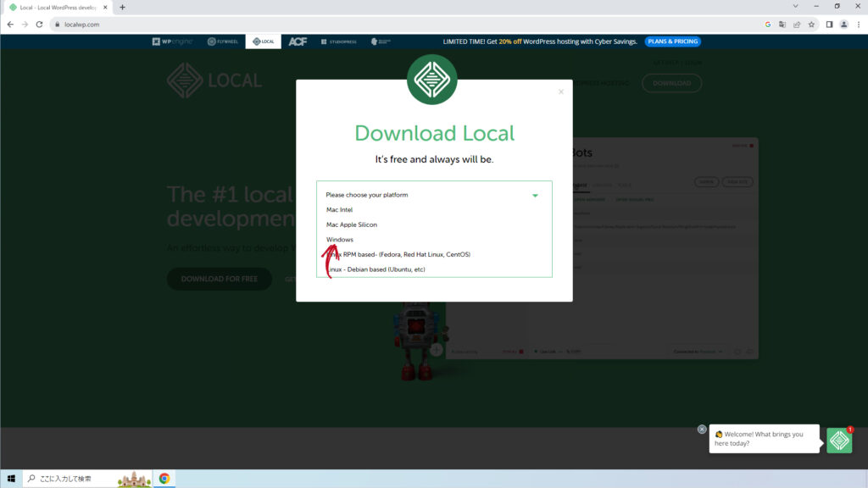
Task: Switch to the Local WordPress browser tab
Action: pyautogui.click(x=58, y=7)
